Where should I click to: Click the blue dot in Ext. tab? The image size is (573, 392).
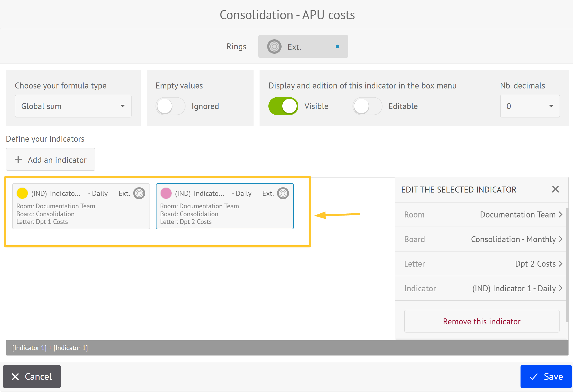pos(337,46)
